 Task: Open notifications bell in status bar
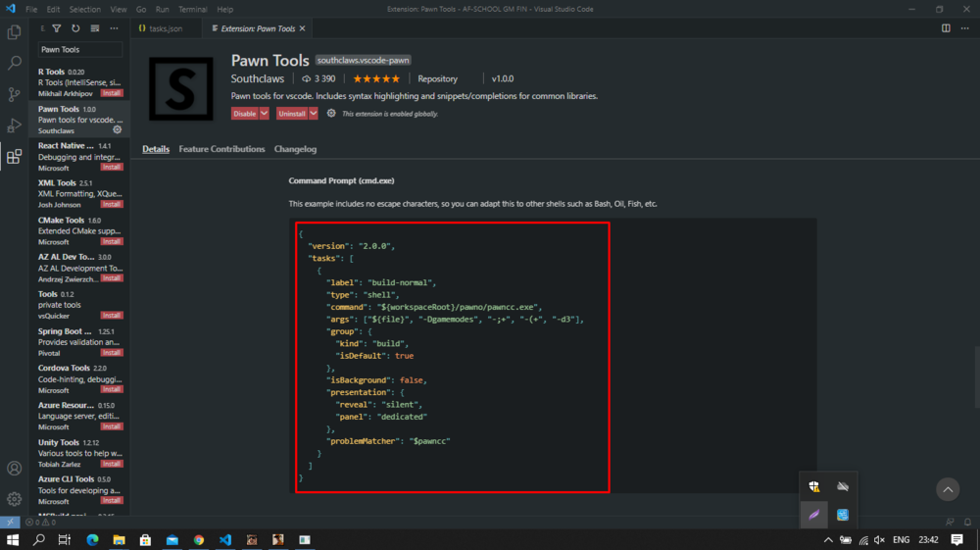click(x=967, y=522)
